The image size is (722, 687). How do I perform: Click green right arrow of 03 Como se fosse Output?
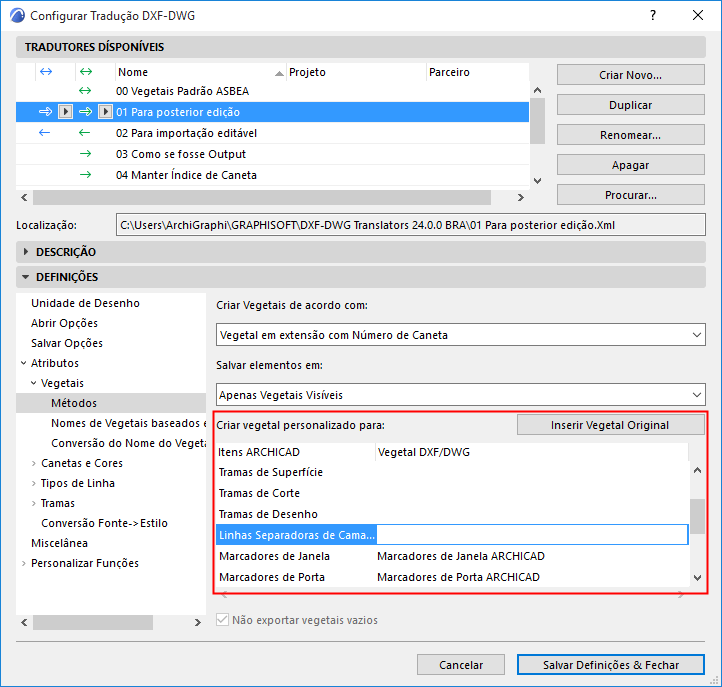click(85, 154)
